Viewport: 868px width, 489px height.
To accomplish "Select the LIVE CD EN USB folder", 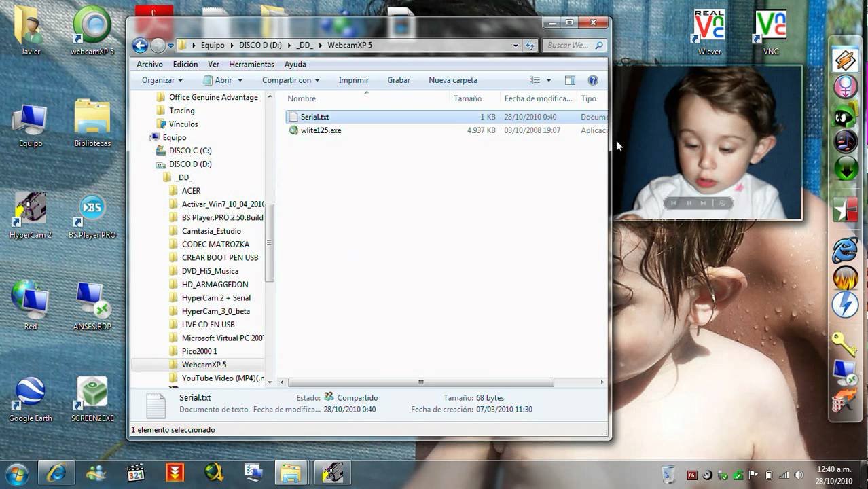I will (x=208, y=325).
